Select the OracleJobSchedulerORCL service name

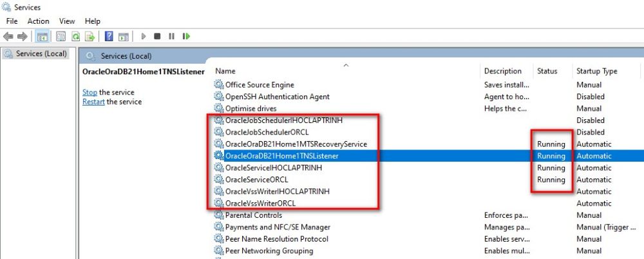(267, 132)
